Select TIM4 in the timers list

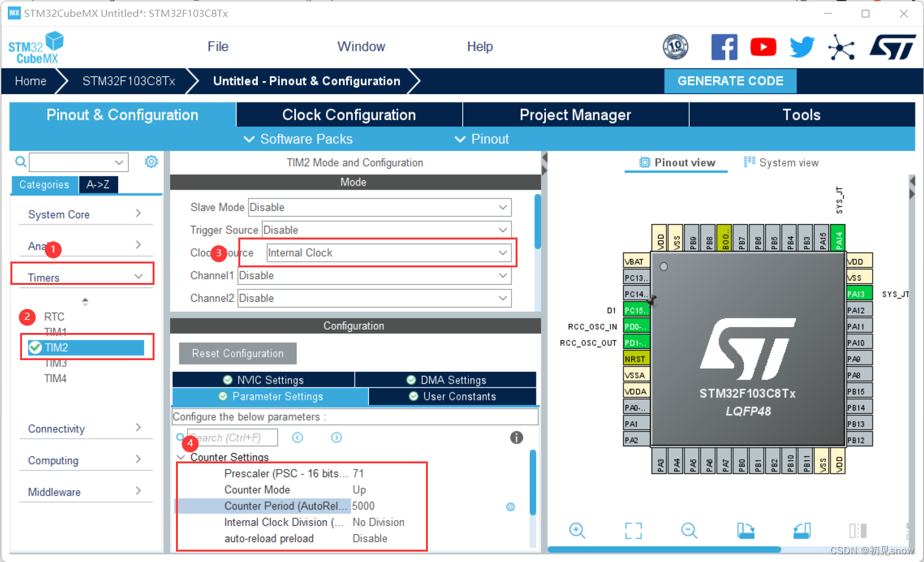click(x=55, y=378)
